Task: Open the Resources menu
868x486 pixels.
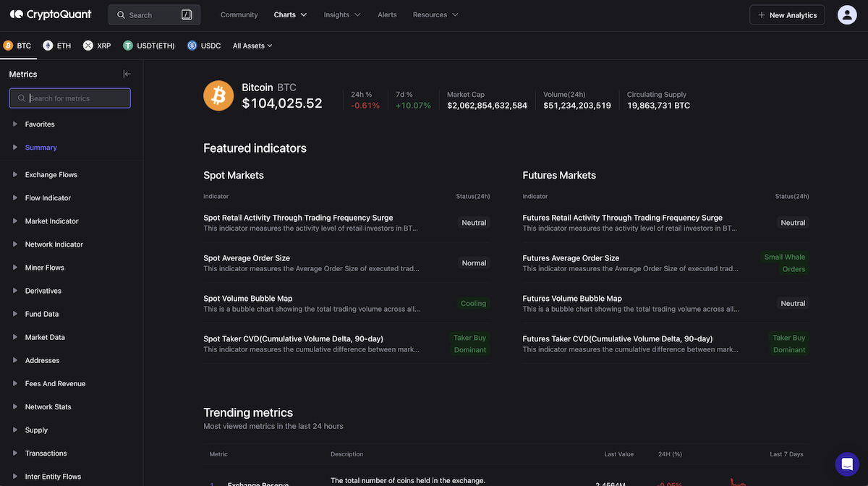Action: pos(435,14)
